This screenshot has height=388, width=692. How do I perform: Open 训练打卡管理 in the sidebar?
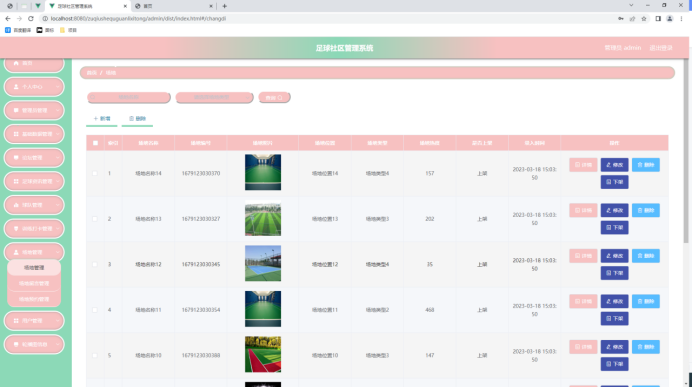pyautogui.click(x=34, y=229)
